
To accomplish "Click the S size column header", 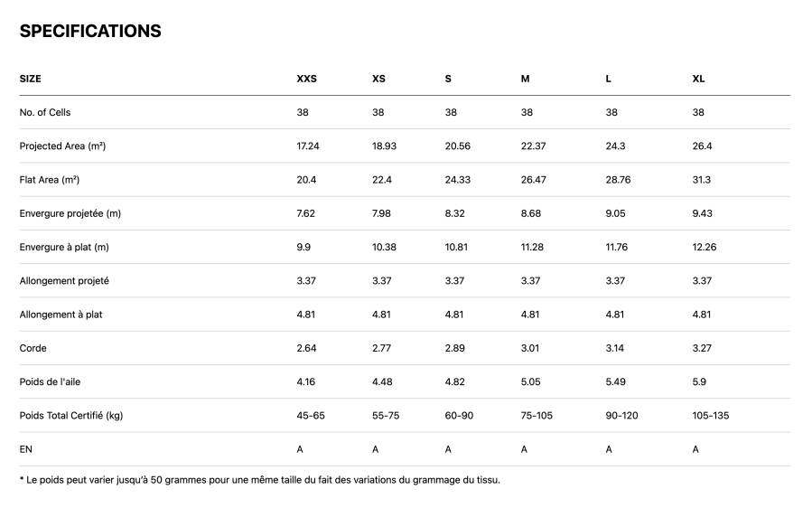I will (x=448, y=79).
